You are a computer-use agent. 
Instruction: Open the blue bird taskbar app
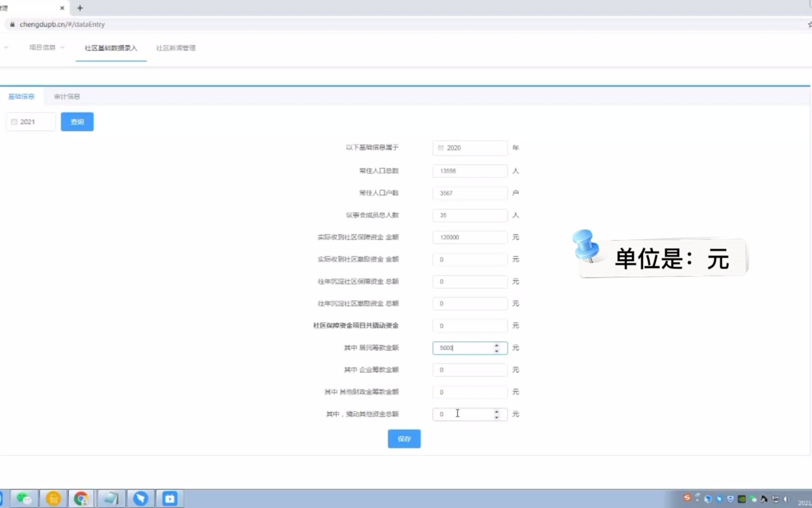[140, 498]
